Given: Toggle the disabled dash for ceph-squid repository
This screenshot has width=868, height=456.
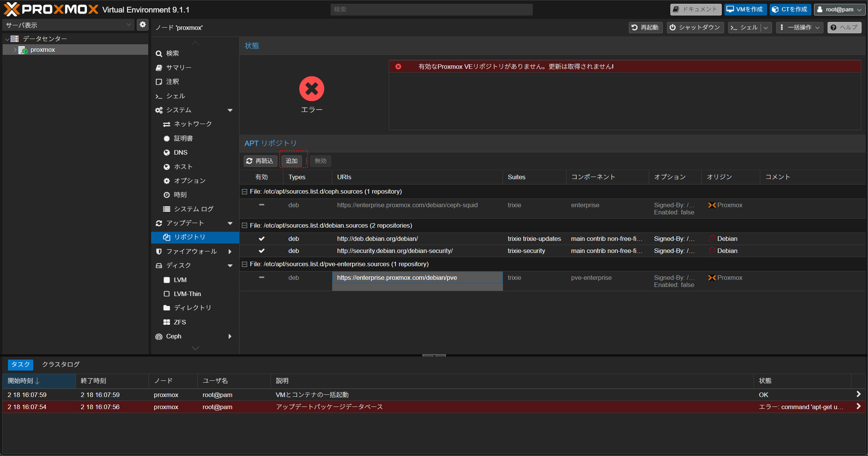Looking at the screenshot, I should coord(261,205).
